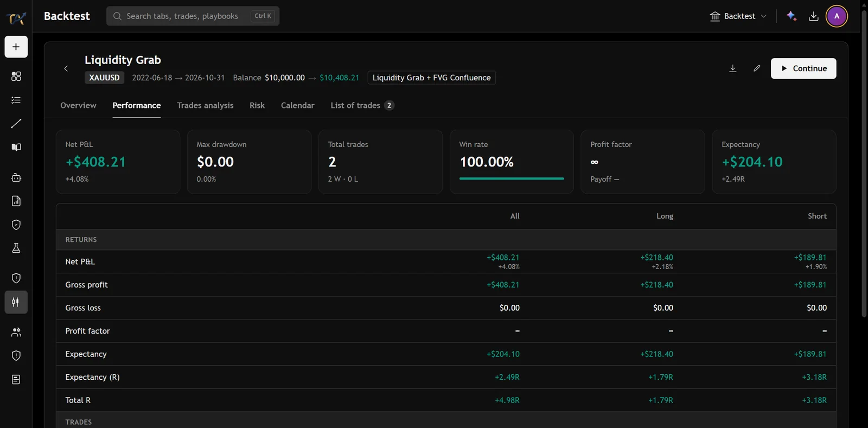
Task: Open the Backtest account dropdown
Action: click(738, 16)
